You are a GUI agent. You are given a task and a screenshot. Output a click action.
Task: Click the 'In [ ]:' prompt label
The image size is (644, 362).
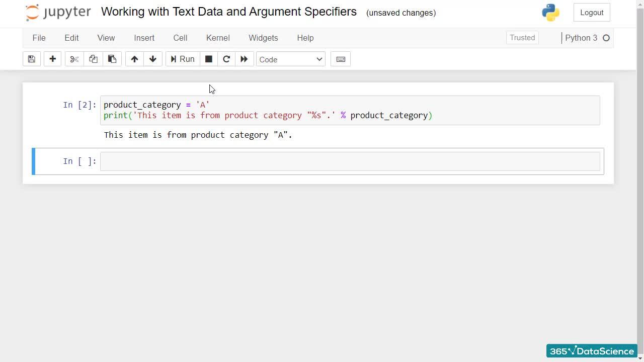pyautogui.click(x=79, y=161)
